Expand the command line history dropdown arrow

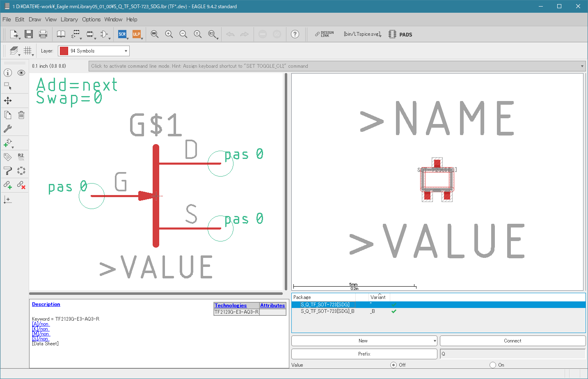pyautogui.click(x=582, y=66)
